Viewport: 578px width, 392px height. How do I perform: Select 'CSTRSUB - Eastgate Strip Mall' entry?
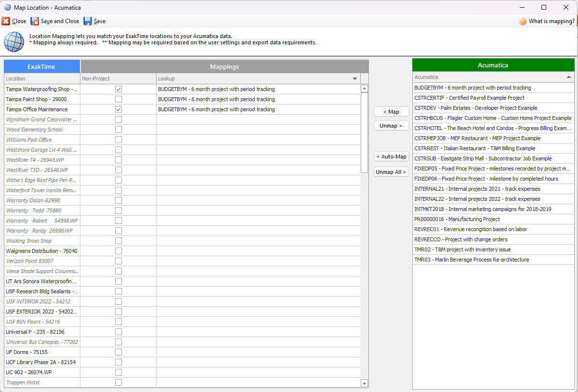pos(493,158)
